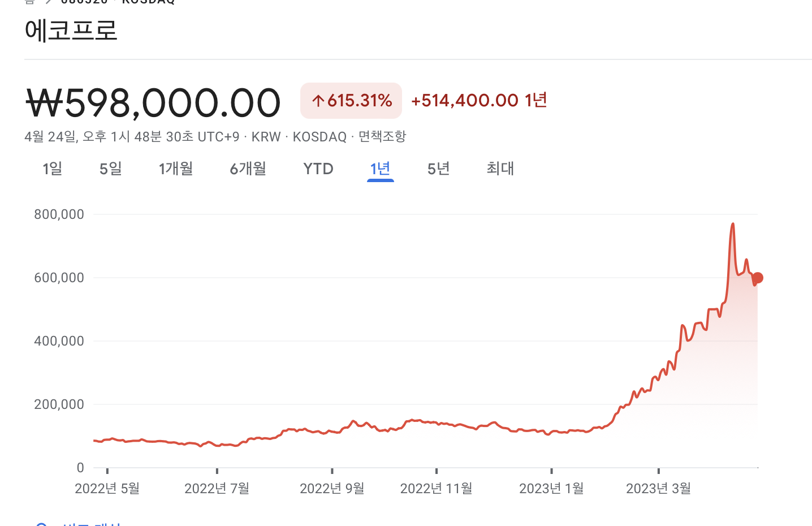
Task: Open the 면책조항 disclaimer link
Action: pos(382,136)
